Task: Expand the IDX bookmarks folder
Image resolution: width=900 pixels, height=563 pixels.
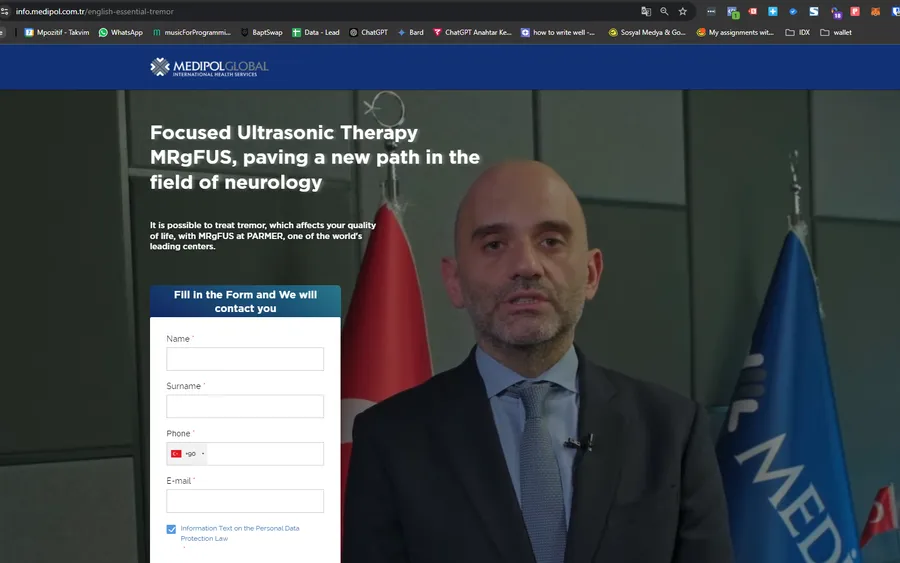Action: [797, 33]
